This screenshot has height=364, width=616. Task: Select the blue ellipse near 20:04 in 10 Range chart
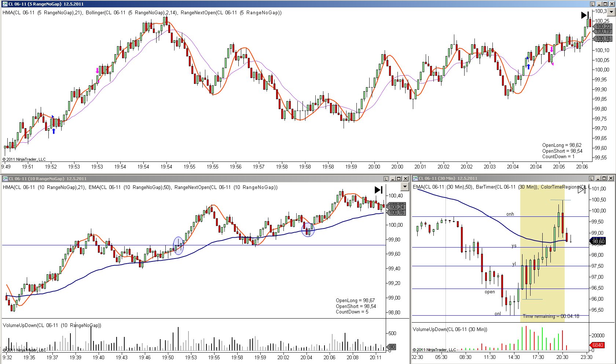coord(308,230)
